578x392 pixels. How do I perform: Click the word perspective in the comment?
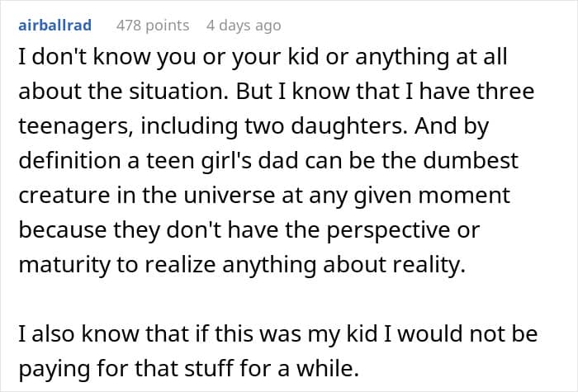coord(388,230)
